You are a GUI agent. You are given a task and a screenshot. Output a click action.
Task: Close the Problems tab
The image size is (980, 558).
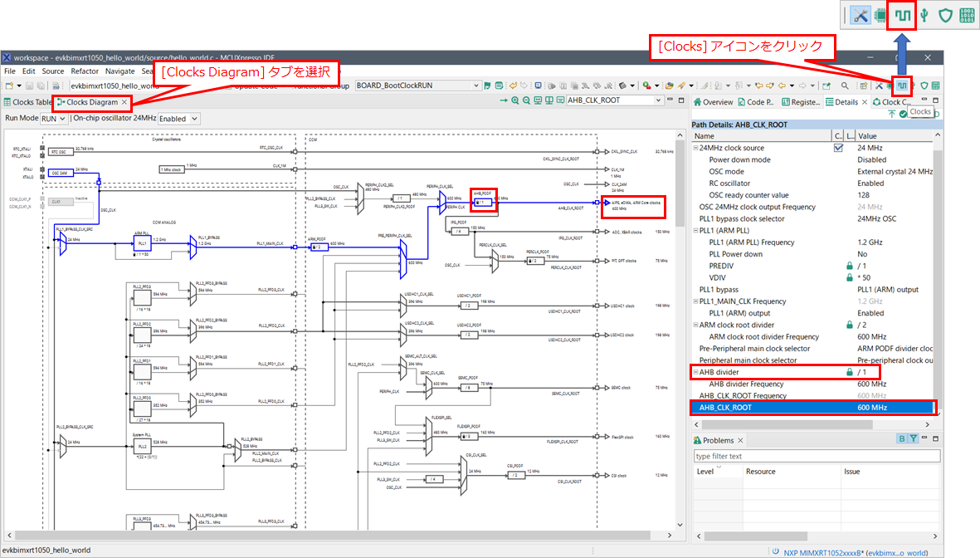740,440
